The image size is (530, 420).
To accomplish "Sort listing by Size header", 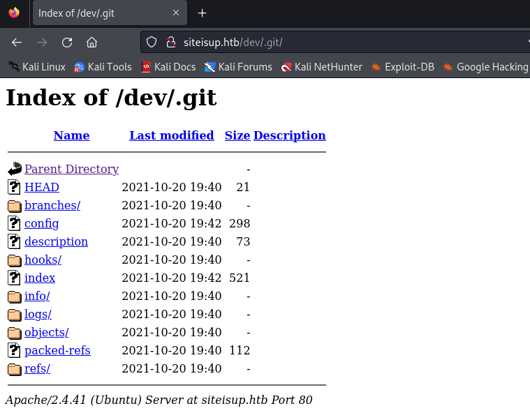I will (x=237, y=135).
